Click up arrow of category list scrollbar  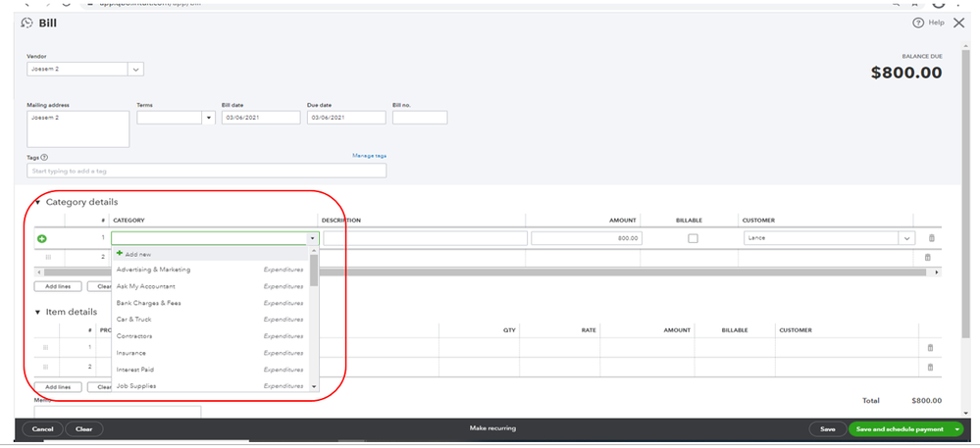tap(314, 250)
